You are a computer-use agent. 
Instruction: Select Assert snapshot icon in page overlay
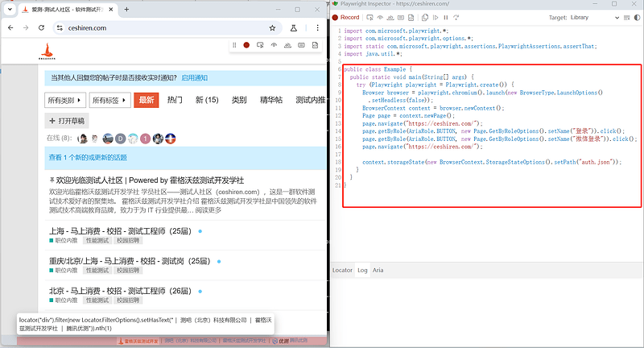point(315,45)
